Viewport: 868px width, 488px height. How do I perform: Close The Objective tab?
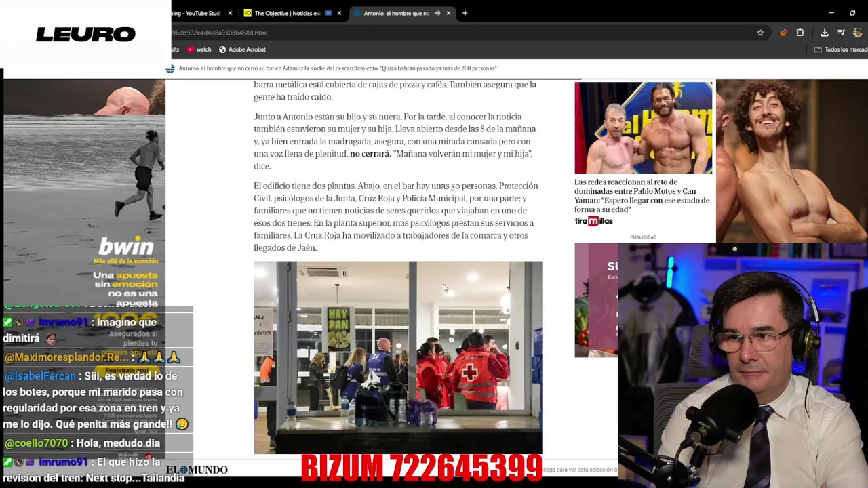340,13
